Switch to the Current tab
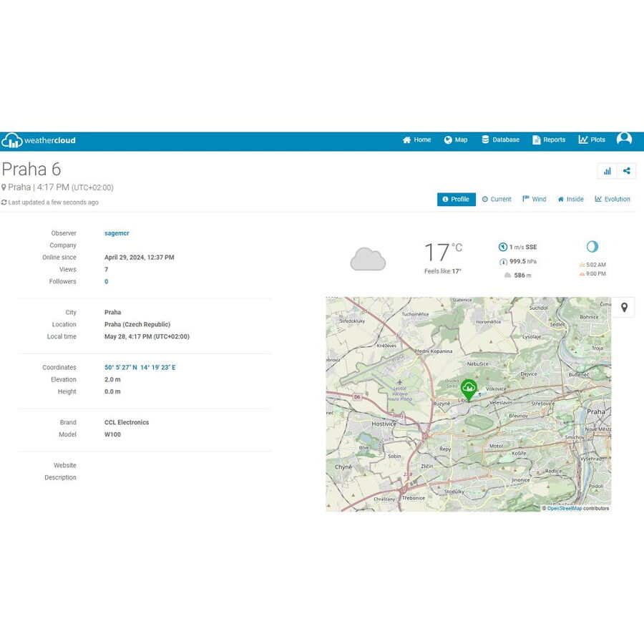Screen dimensions: 644x644 point(497,200)
